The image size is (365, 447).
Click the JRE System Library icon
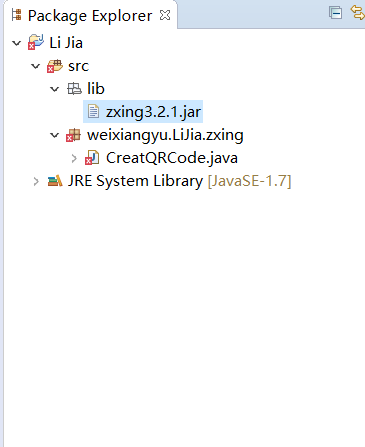pyautogui.click(x=55, y=181)
